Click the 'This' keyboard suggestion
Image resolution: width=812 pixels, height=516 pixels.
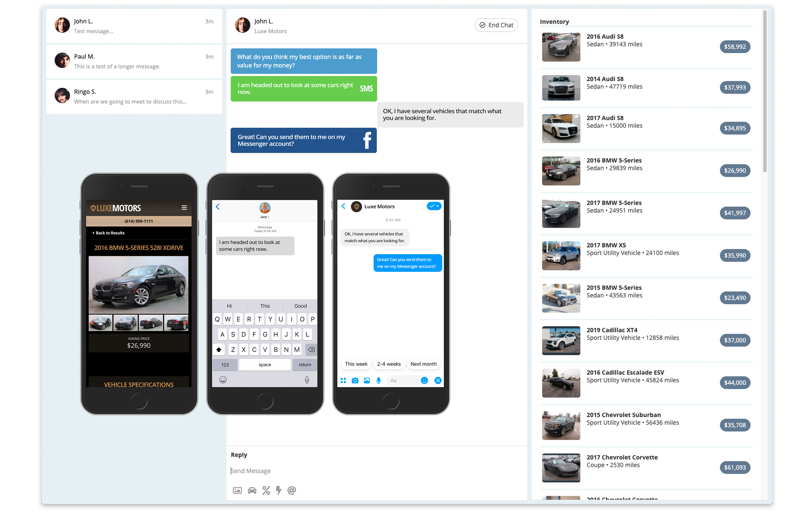coord(265,306)
